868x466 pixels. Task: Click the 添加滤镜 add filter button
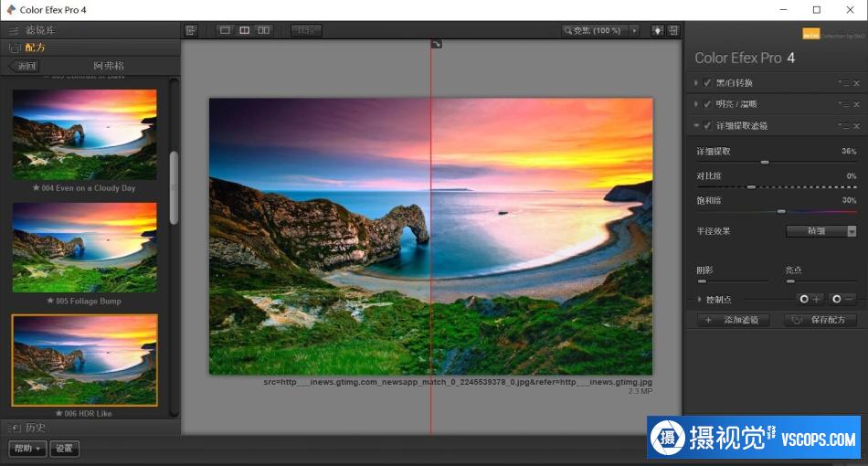734,320
